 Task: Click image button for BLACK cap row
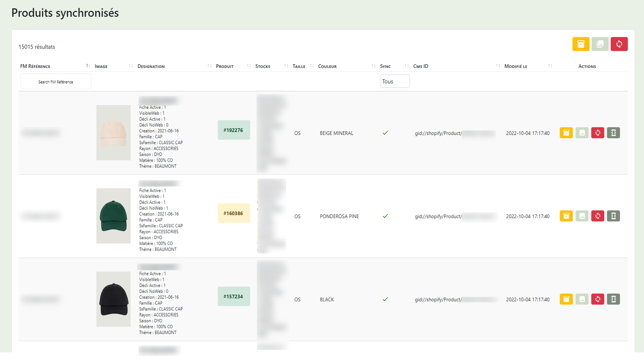(582, 299)
